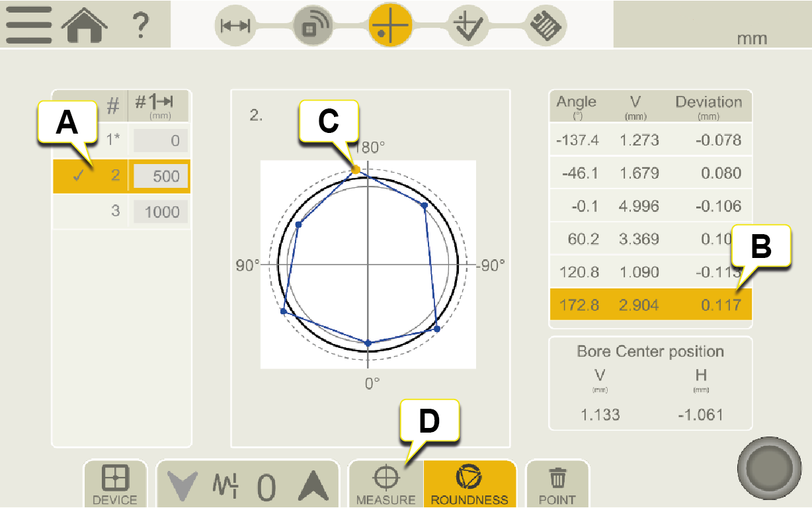Select the distance setup workflow step
Screen dimensions: 812x508
tap(235, 26)
